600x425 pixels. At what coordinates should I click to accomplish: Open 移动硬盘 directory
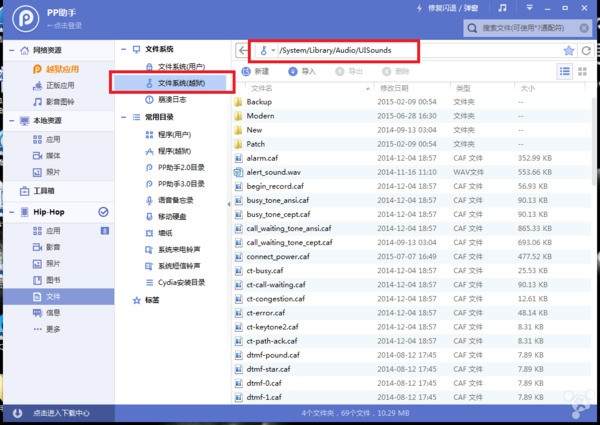click(166, 217)
